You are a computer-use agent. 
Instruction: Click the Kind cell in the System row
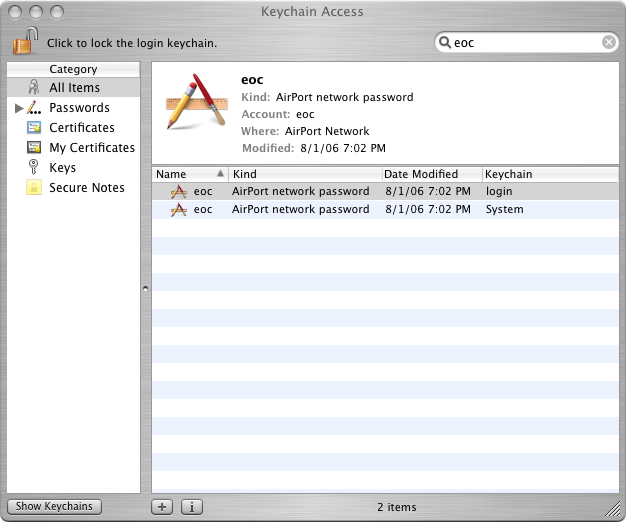point(301,210)
